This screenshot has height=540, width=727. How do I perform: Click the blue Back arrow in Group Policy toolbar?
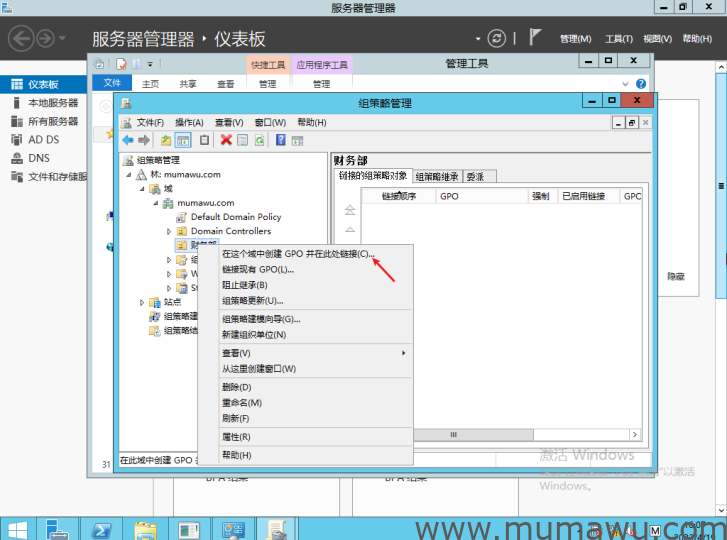[128, 140]
